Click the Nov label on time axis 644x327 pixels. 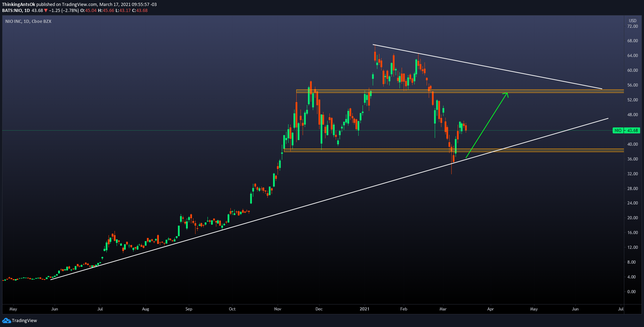278,309
